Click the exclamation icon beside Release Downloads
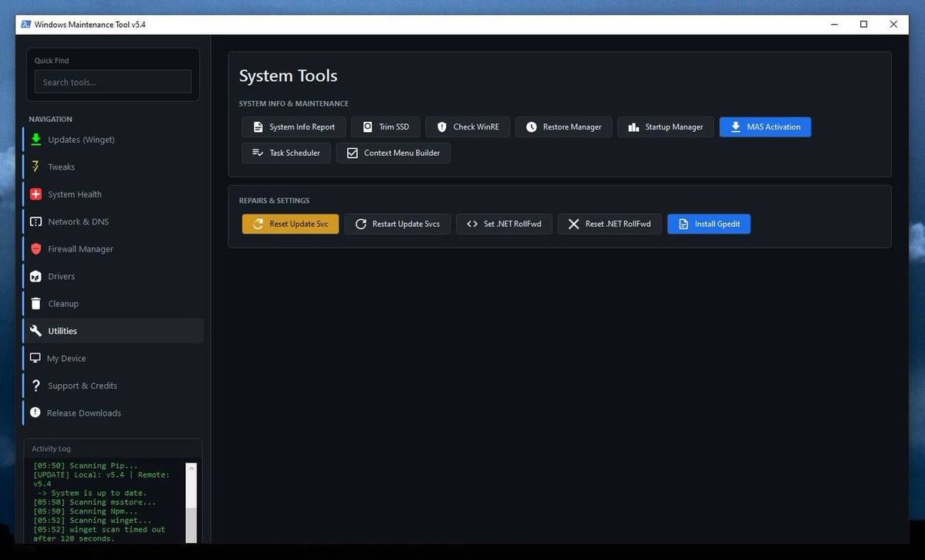 click(35, 413)
